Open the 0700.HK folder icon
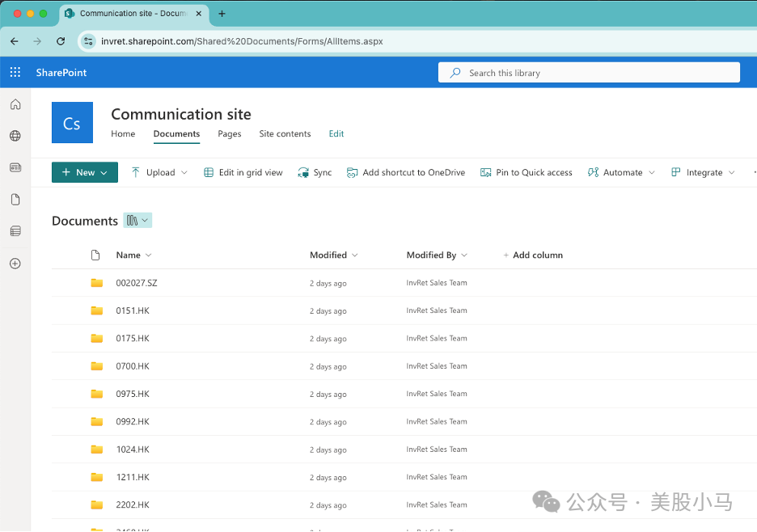The height and width of the screenshot is (532, 757). click(96, 366)
